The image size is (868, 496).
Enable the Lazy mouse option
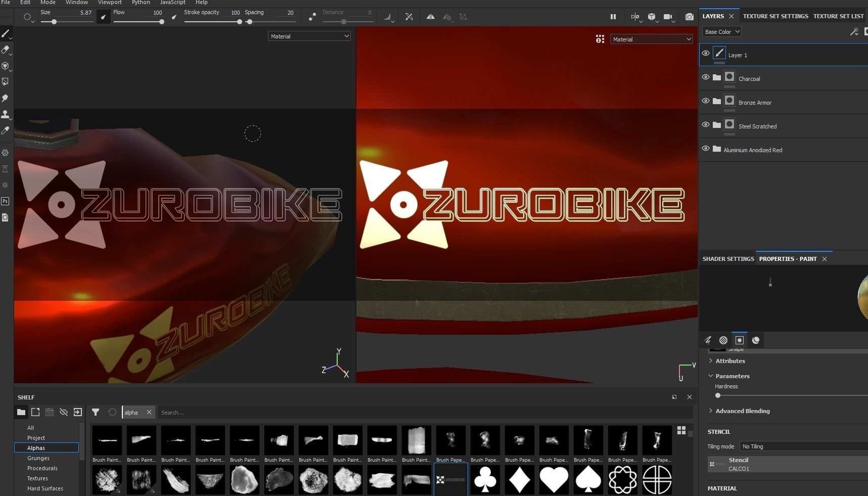click(312, 17)
